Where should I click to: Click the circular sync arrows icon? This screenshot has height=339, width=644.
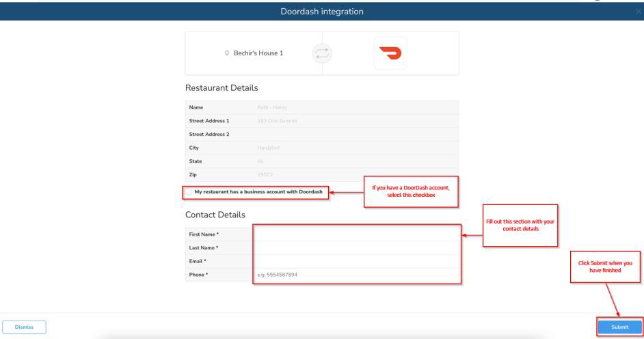tap(322, 54)
